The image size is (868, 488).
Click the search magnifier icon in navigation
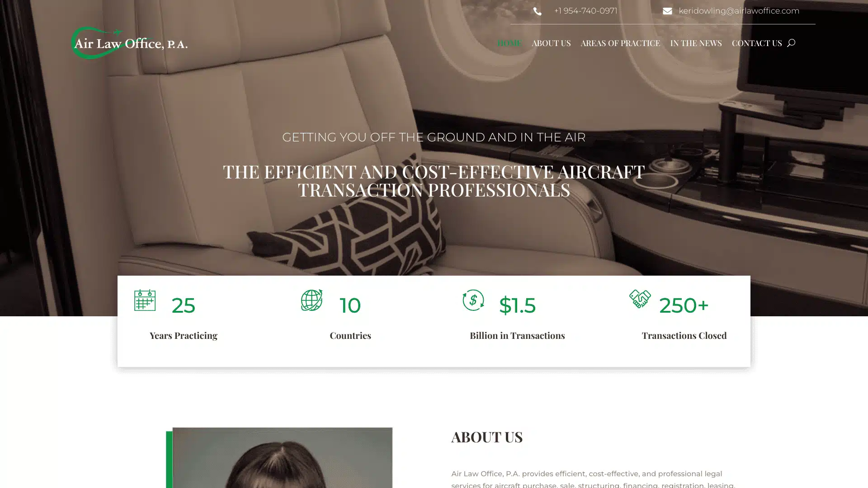[x=791, y=43]
